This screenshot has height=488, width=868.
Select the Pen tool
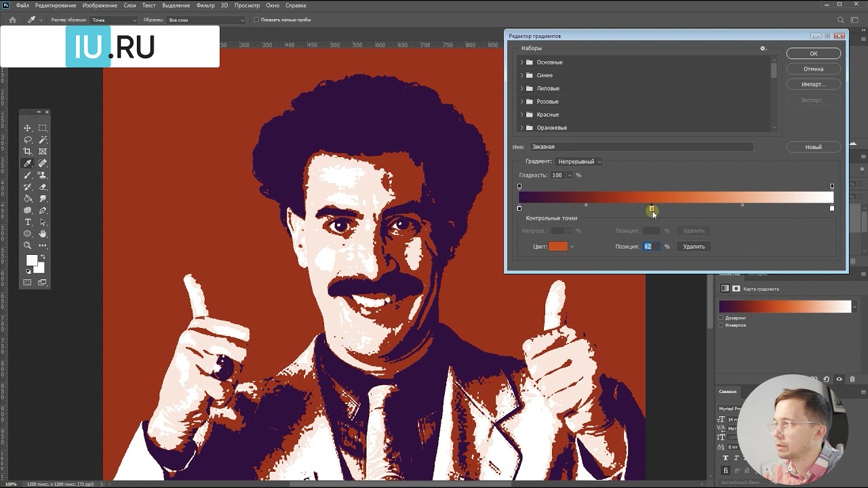click(x=43, y=210)
